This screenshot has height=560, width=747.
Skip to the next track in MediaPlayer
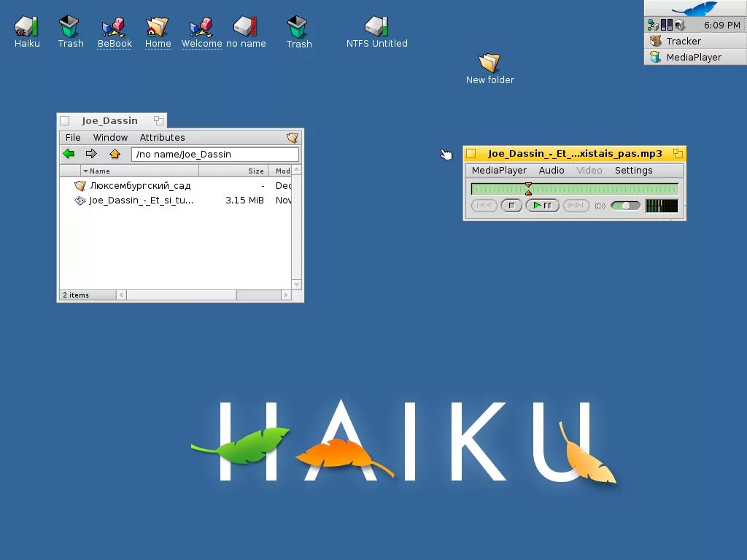(576, 205)
